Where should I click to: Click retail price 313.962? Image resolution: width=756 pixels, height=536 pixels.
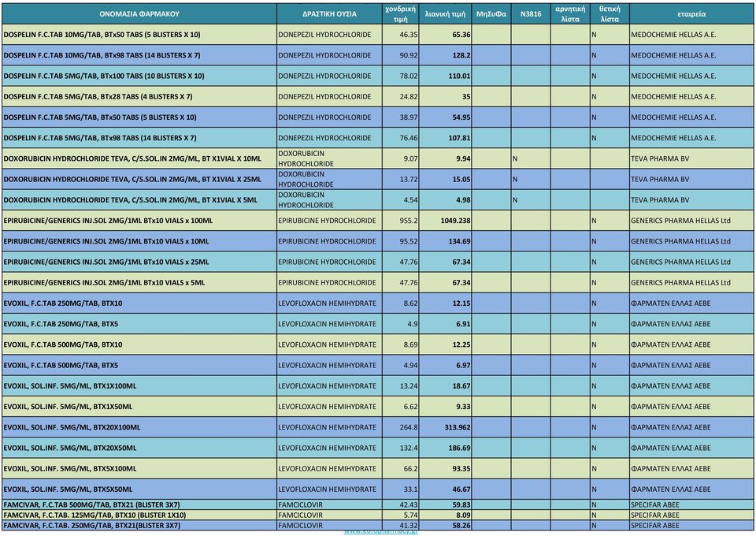(457, 427)
